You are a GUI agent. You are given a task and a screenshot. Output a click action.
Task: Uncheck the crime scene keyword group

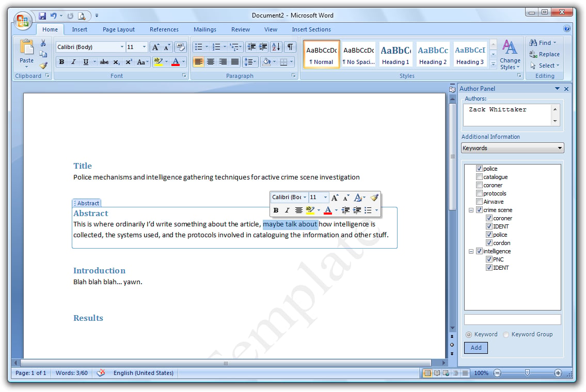click(479, 210)
